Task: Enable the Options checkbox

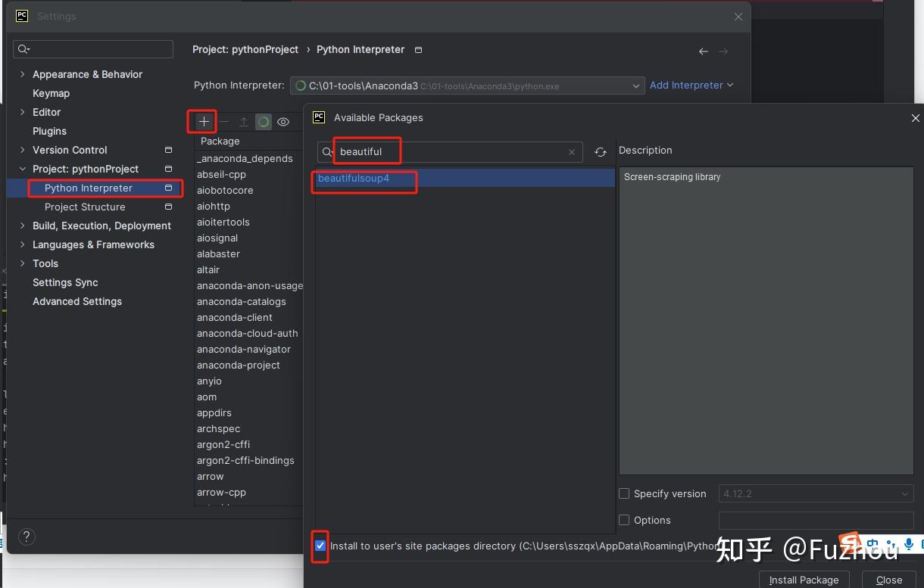Action: (623, 520)
